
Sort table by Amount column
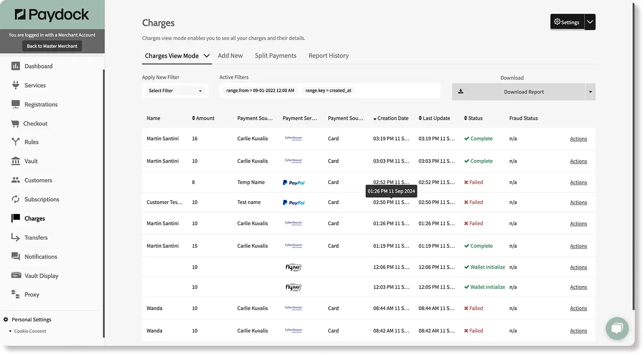(203, 118)
